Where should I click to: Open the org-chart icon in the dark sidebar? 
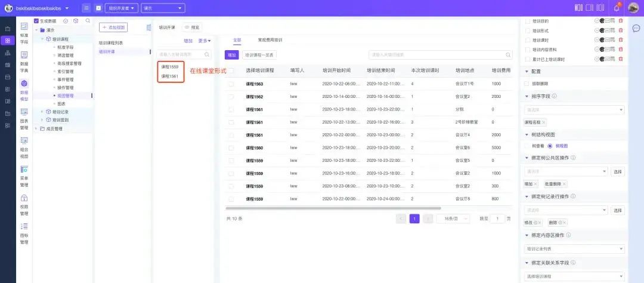pos(7,53)
